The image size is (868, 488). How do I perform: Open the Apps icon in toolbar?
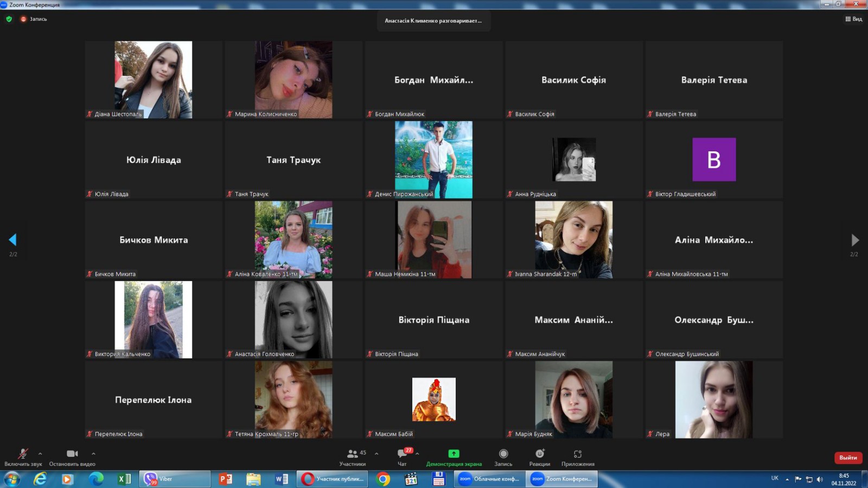(x=578, y=454)
